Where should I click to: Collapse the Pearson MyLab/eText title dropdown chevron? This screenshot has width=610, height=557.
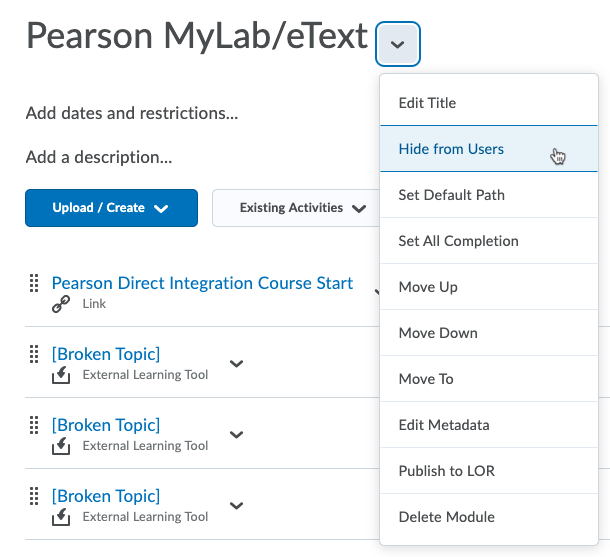point(398,44)
